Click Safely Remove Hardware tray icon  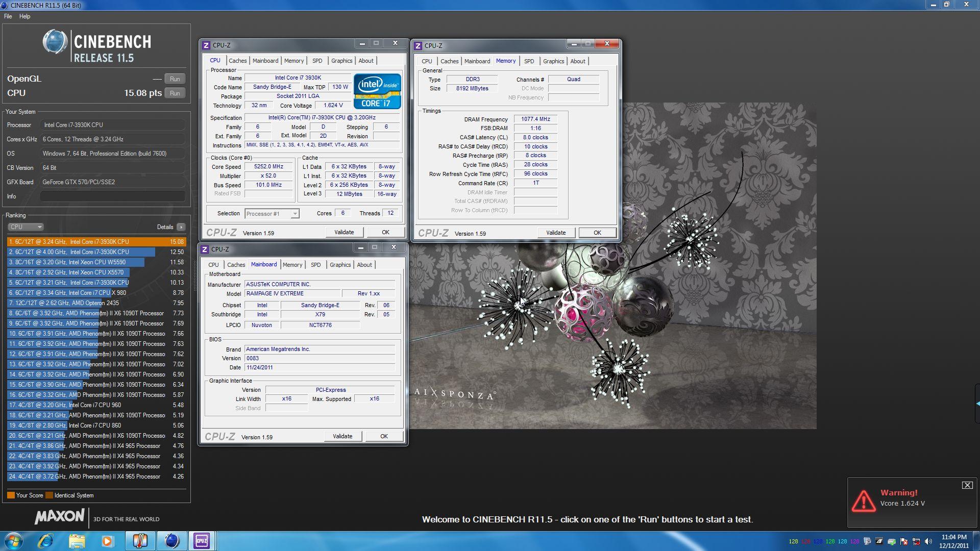892,541
